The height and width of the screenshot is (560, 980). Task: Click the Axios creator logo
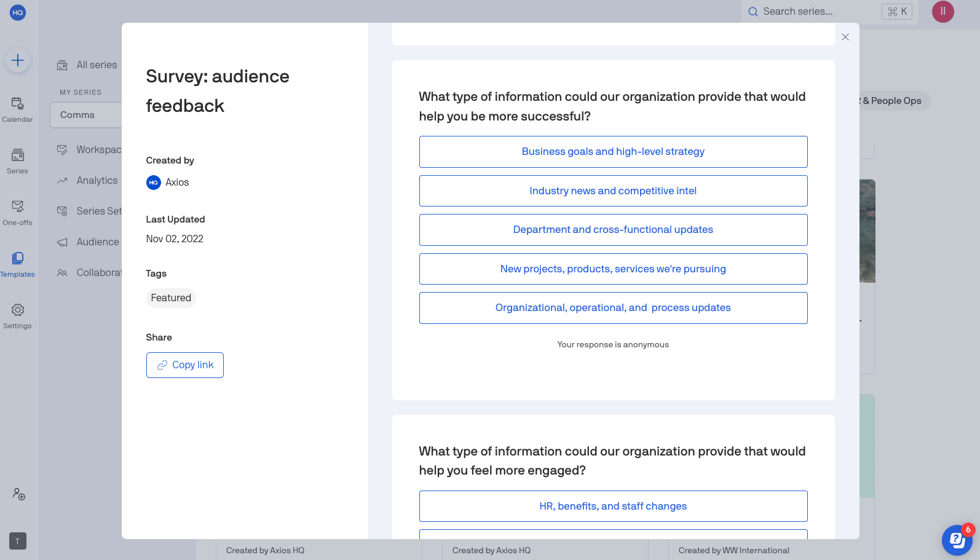(154, 183)
